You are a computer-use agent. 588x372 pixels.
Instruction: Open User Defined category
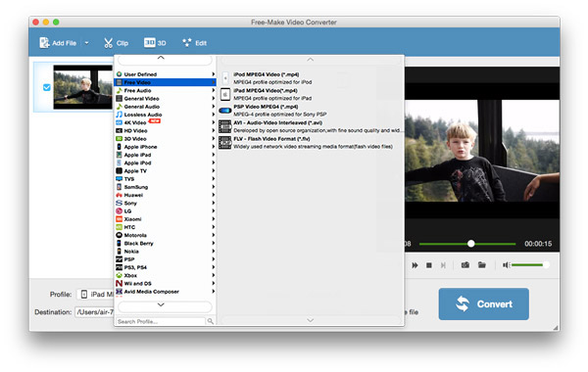click(x=165, y=74)
